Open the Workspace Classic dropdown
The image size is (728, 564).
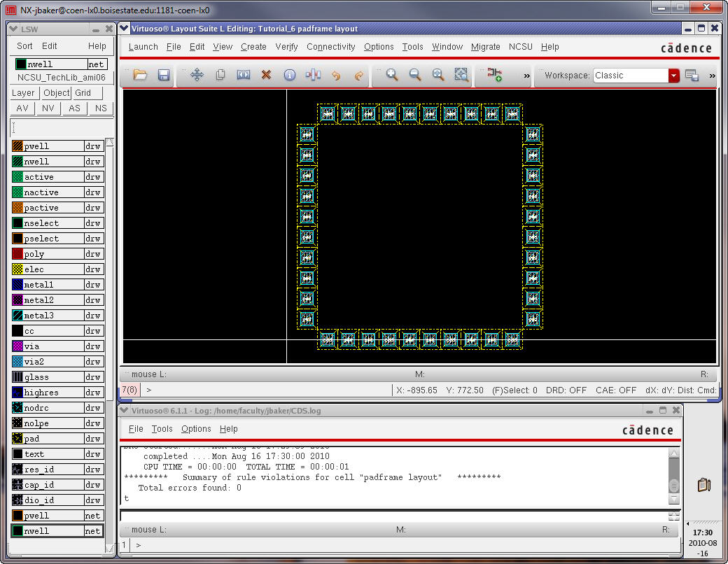point(673,76)
